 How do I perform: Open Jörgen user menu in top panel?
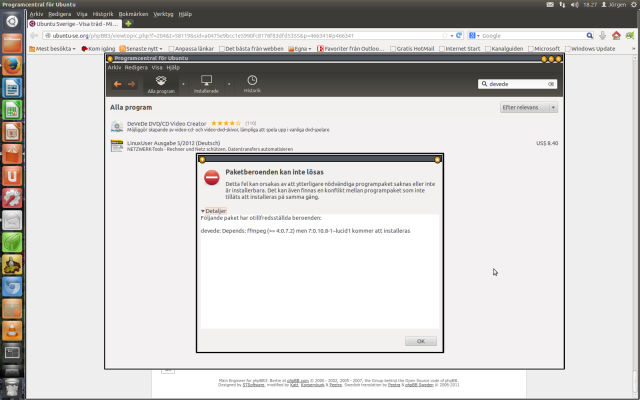point(613,4)
